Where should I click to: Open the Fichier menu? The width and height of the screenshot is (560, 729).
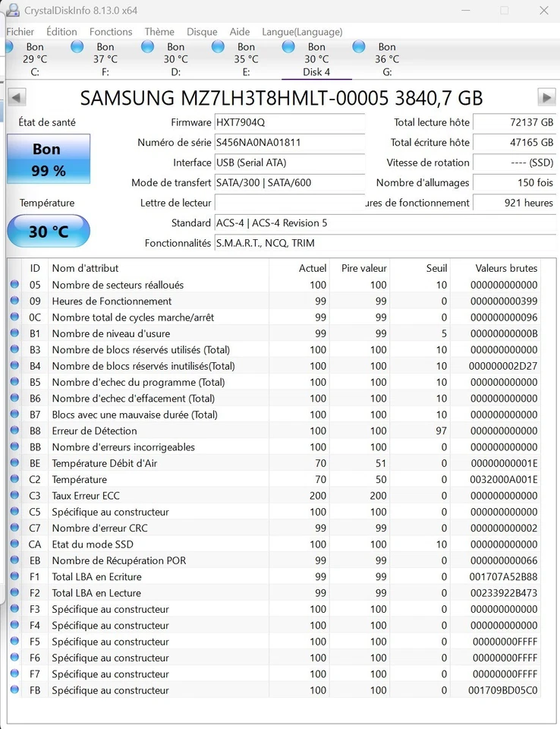pyautogui.click(x=20, y=32)
